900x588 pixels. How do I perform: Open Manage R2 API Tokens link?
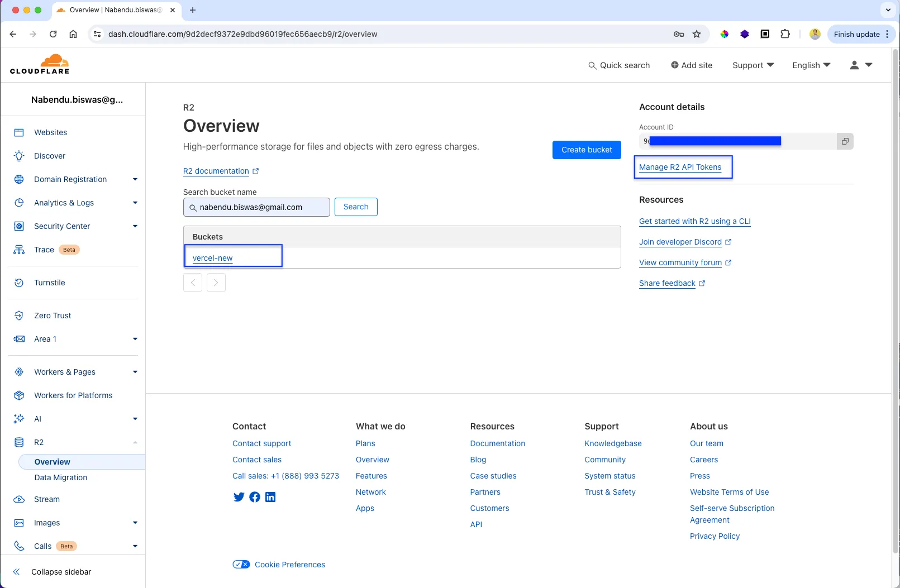[680, 167]
